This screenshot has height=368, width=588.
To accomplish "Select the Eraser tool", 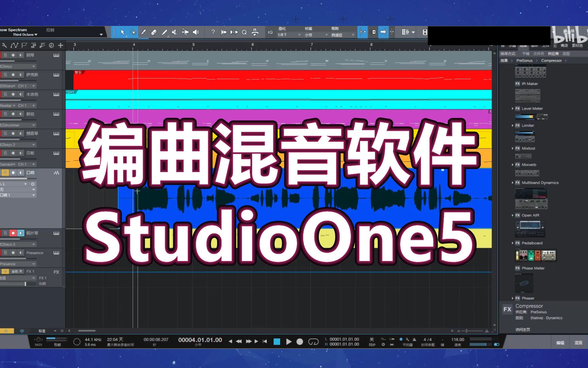I will [x=154, y=32].
